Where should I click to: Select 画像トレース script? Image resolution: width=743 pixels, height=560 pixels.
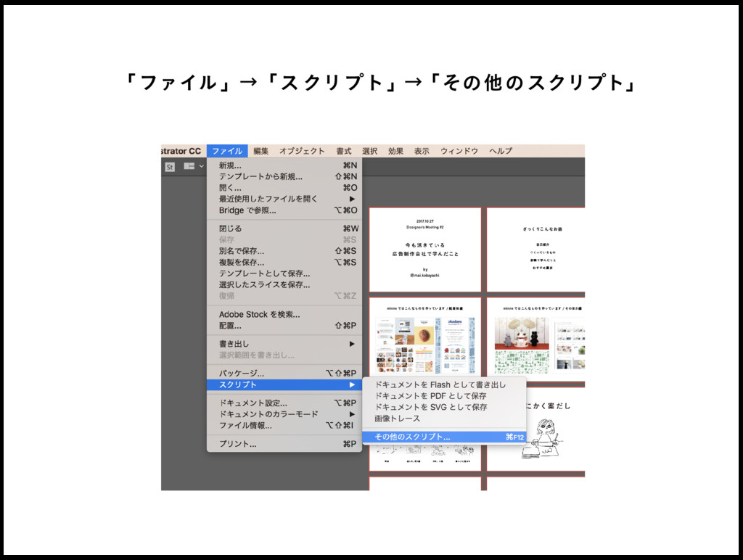click(444, 419)
